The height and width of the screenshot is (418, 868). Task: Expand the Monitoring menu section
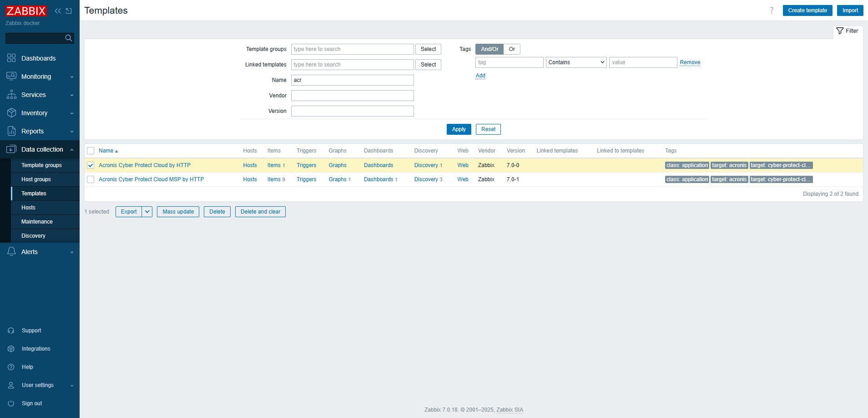coord(40,76)
